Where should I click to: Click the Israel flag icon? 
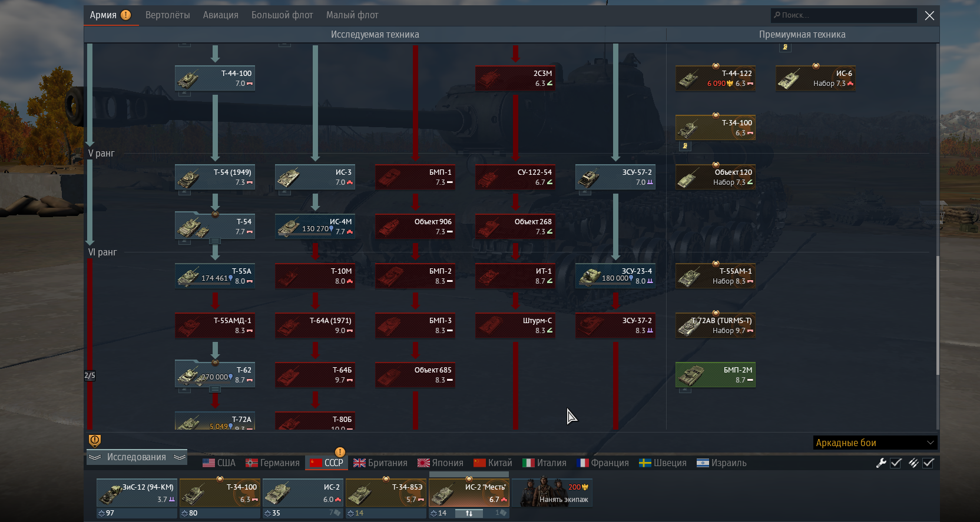tap(703, 463)
